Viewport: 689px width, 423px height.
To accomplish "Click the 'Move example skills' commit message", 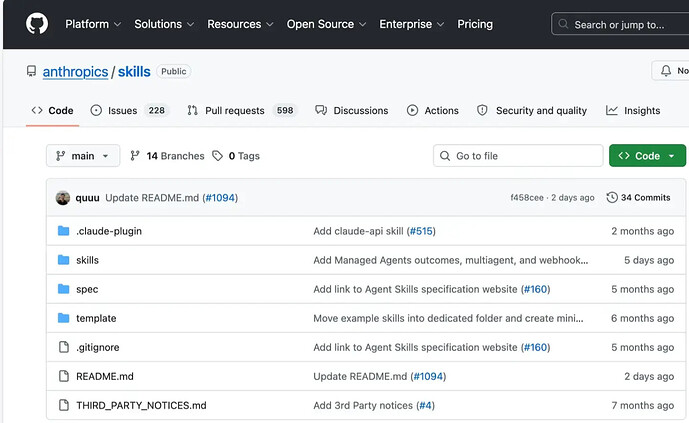I will 448,318.
